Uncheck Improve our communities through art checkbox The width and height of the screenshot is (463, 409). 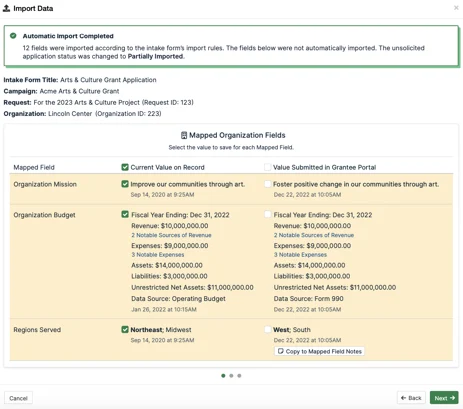point(125,184)
